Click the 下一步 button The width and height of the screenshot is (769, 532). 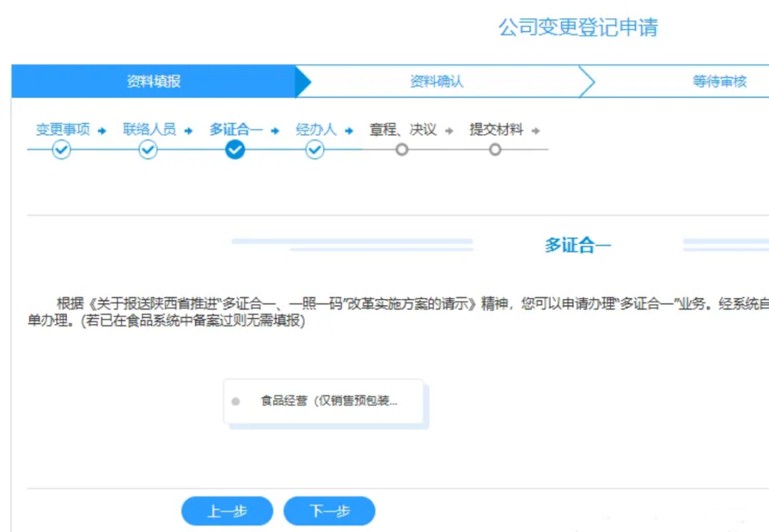click(329, 511)
